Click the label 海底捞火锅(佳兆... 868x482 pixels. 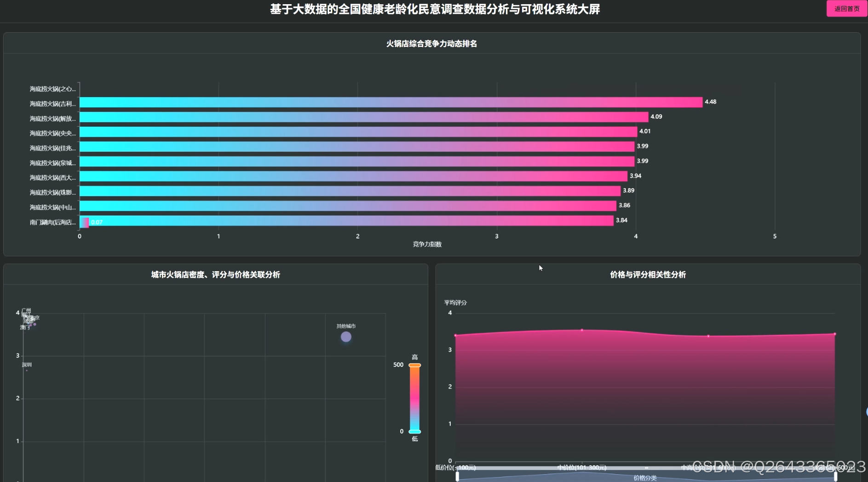pyautogui.click(x=52, y=148)
